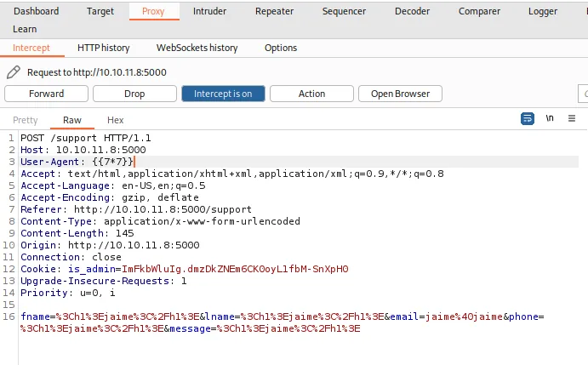Click the Priority: u=0, i line
The image size is (588, 365).
[68, 293]
